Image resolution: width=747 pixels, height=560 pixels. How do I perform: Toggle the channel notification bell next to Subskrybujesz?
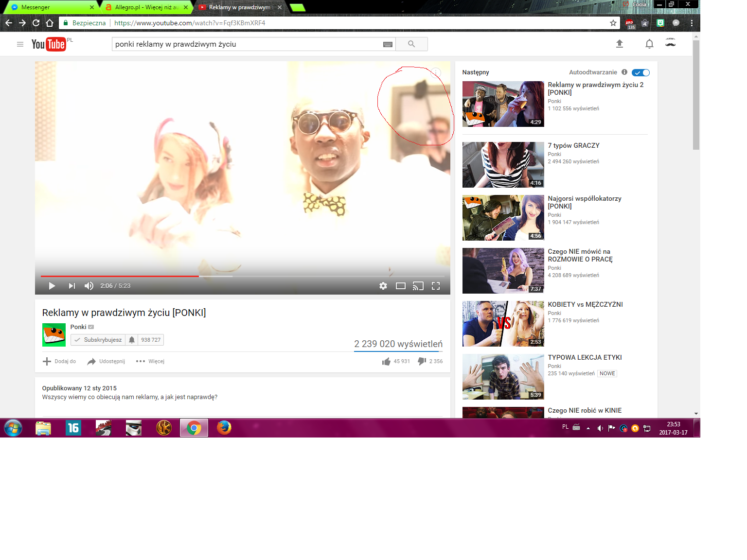(132, 340)
